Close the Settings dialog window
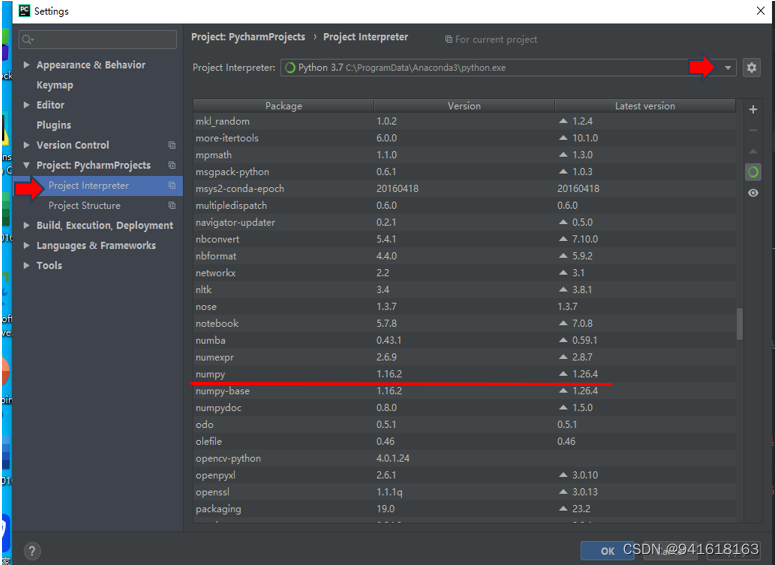775x565 pixels. click(x=760, y=10)
